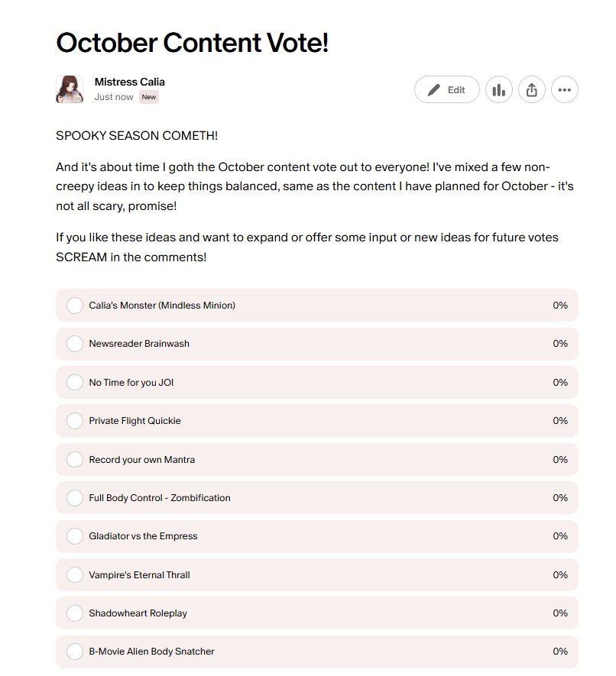Select the Calia's Monster (Mindless Minion) option
This screenshot has width=616, height=676.
pos(75,306)
